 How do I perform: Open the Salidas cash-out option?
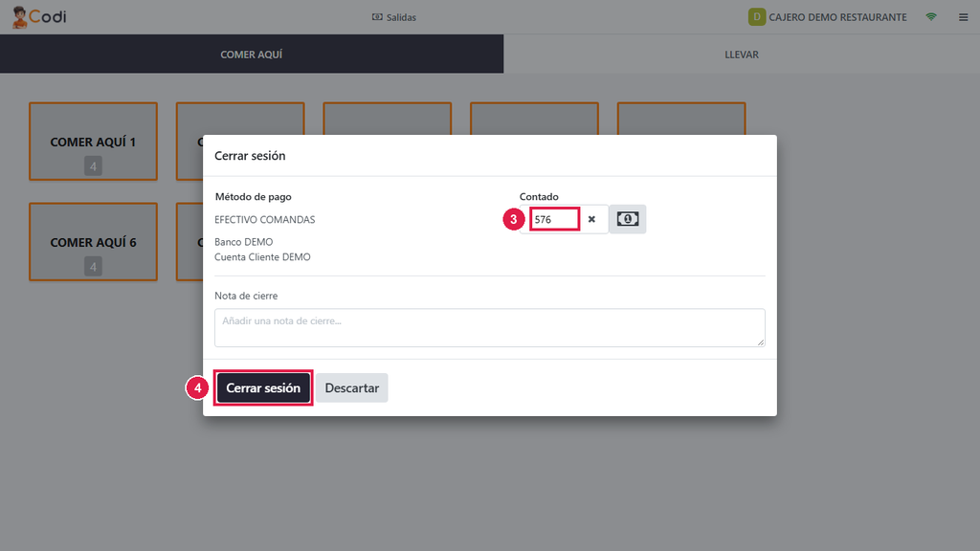pos(393,17)
